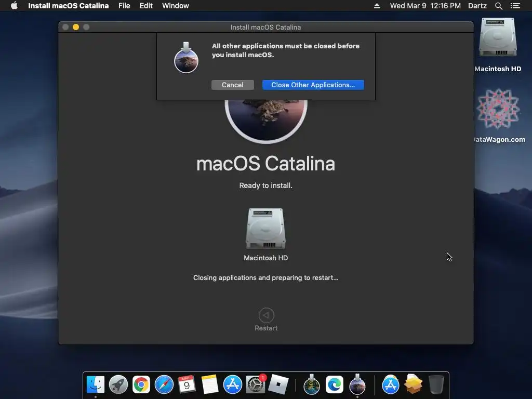The height and width of the screenshot is (399, 532).
Task: Click the Restart back arrow icon
Action: click(x=266, y=315)
